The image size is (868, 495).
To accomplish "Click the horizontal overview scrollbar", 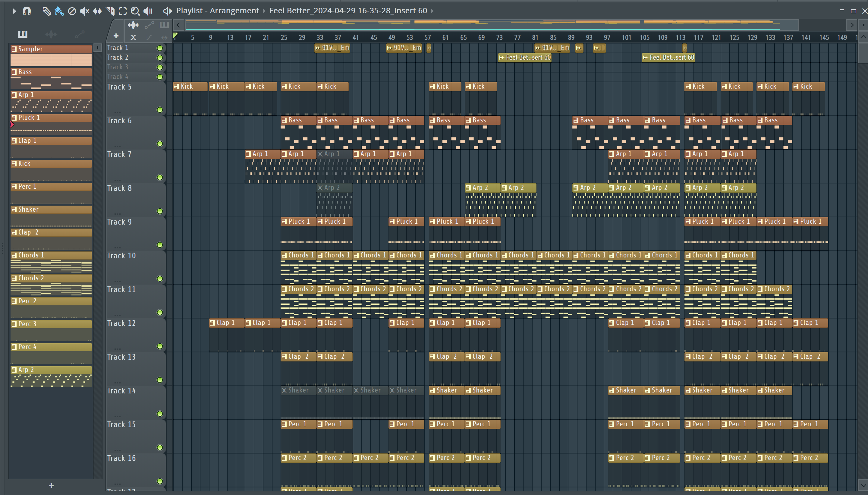I will (492, 25).
